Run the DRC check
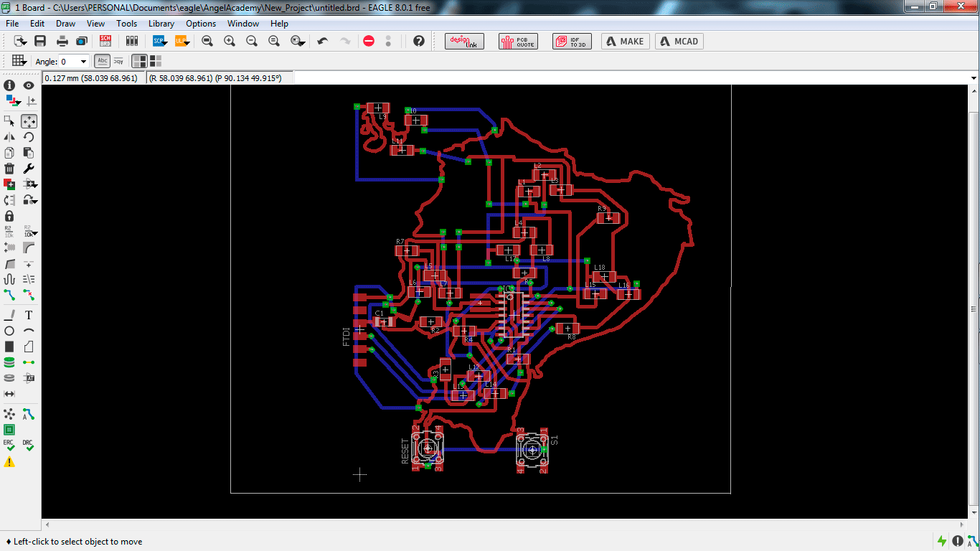This screenshot has width=980, height=551. pos(29,446)
